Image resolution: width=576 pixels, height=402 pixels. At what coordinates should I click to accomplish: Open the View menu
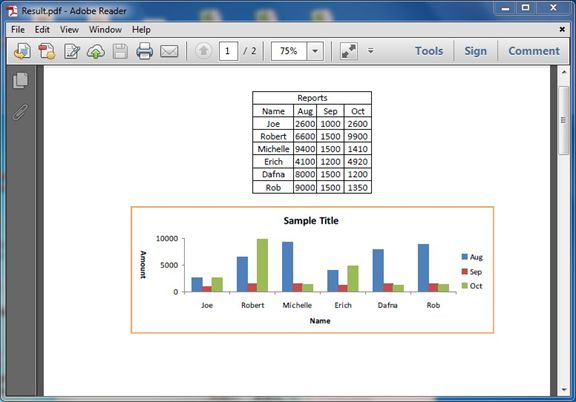point(69,29)
